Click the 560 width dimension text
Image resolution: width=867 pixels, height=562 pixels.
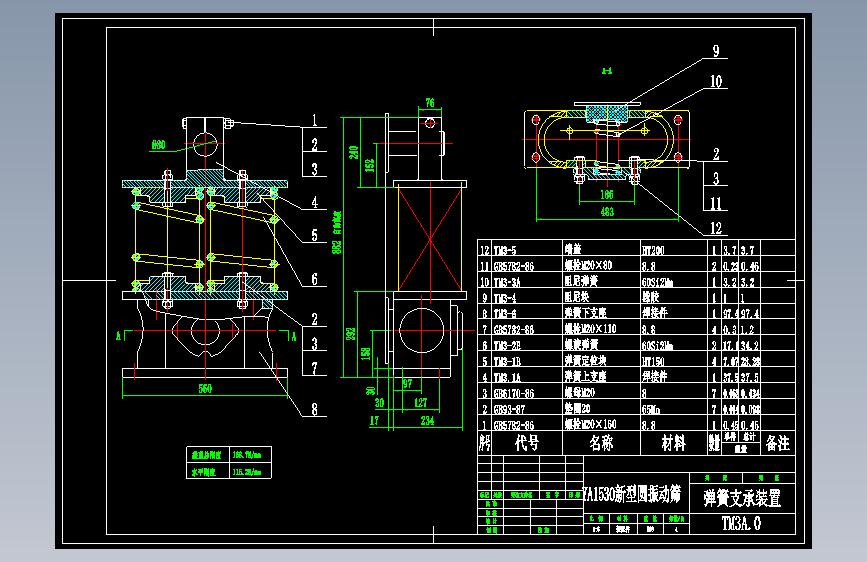(x=205, y=389)
